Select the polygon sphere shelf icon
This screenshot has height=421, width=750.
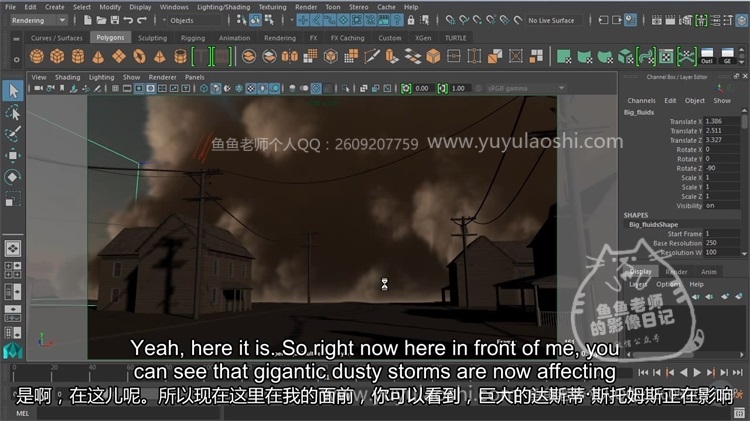tap(36, 56)
